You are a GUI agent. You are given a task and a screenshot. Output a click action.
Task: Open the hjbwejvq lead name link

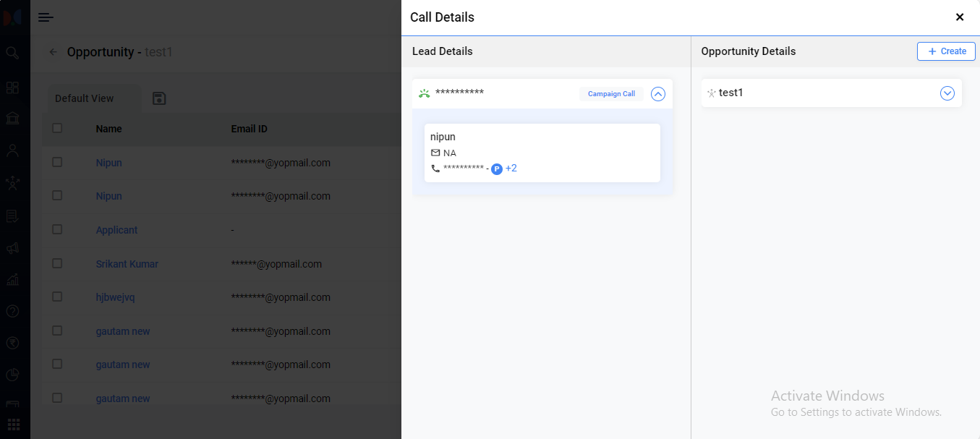115,297
